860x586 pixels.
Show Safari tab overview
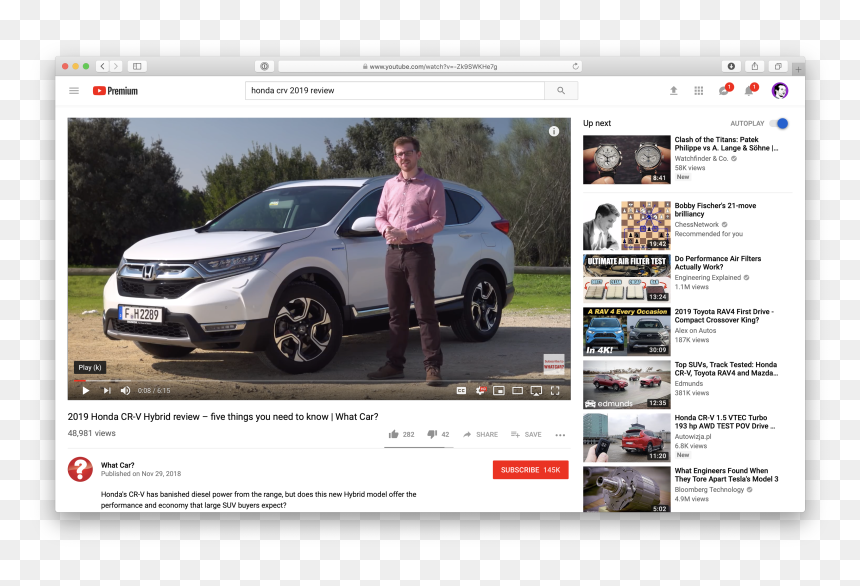coord(778,66)
